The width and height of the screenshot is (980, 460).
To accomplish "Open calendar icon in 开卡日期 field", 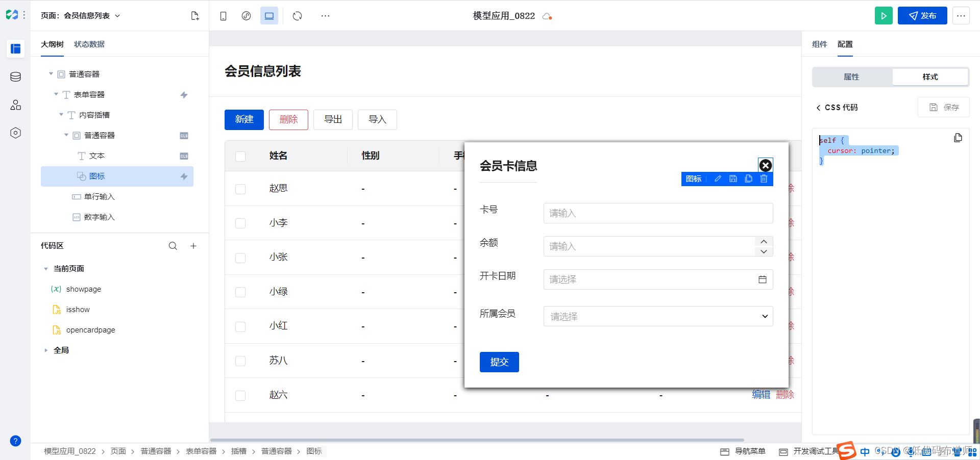I will tap(763, 279).
